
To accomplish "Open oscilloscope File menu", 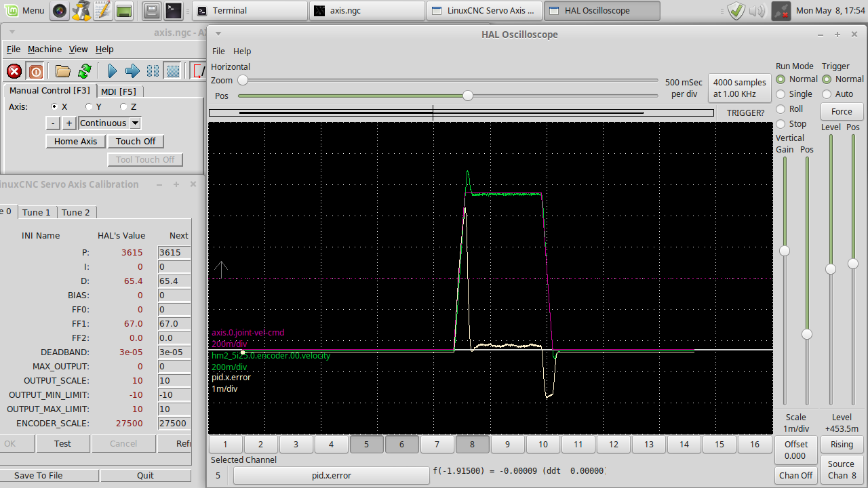I will 218,51.
